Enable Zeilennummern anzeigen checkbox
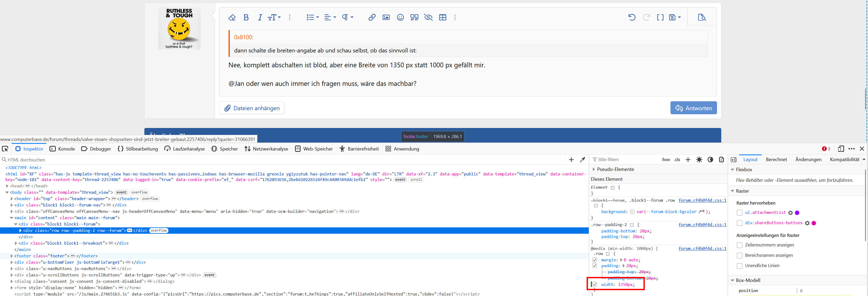Viewport: 868px width, 296px height. pyautogui.click(x=740, y=245)
